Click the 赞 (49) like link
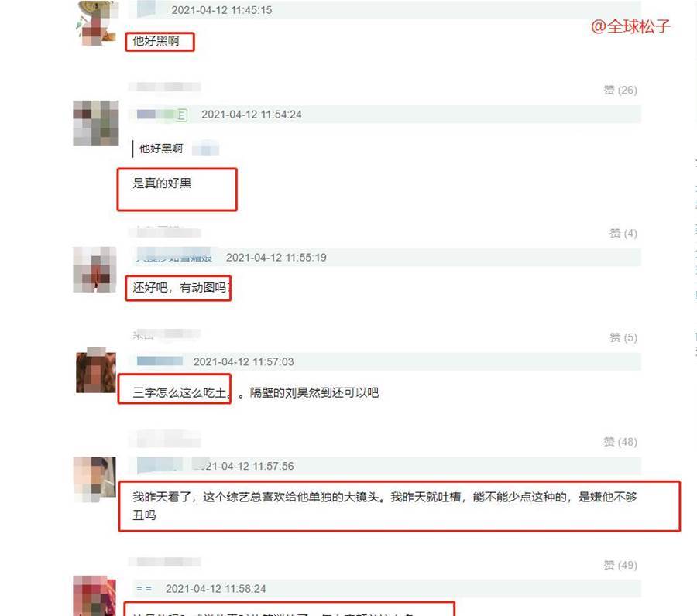Screen dimensions: 697x616 coord(620,565)
